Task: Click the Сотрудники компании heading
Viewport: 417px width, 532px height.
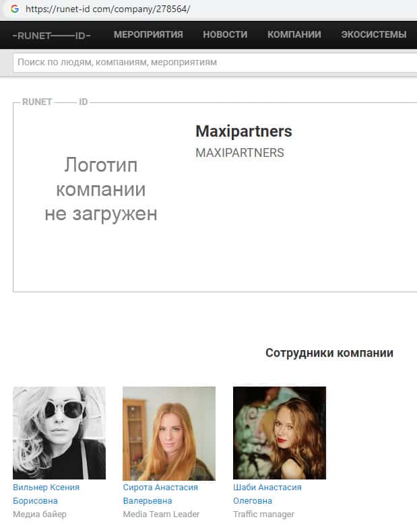Action: click(x=329, y=352)
